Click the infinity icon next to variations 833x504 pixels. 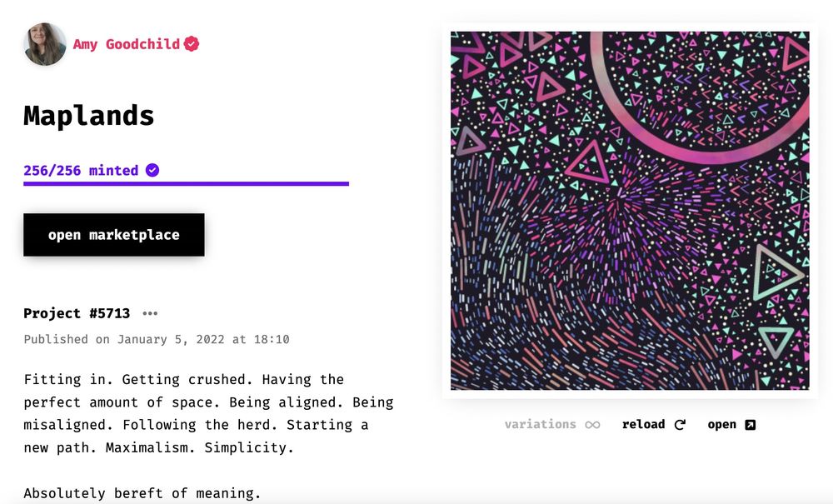(x=592, y=425)
